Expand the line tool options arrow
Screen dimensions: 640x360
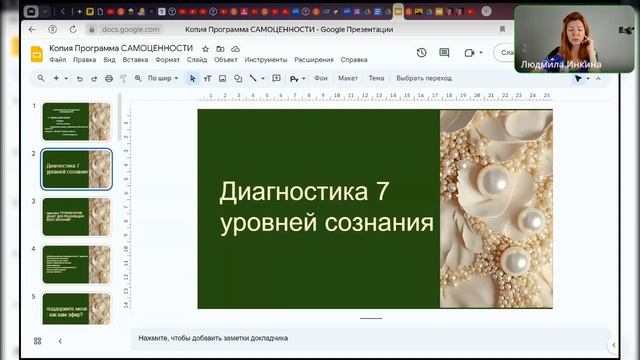(x=263, y=78)
